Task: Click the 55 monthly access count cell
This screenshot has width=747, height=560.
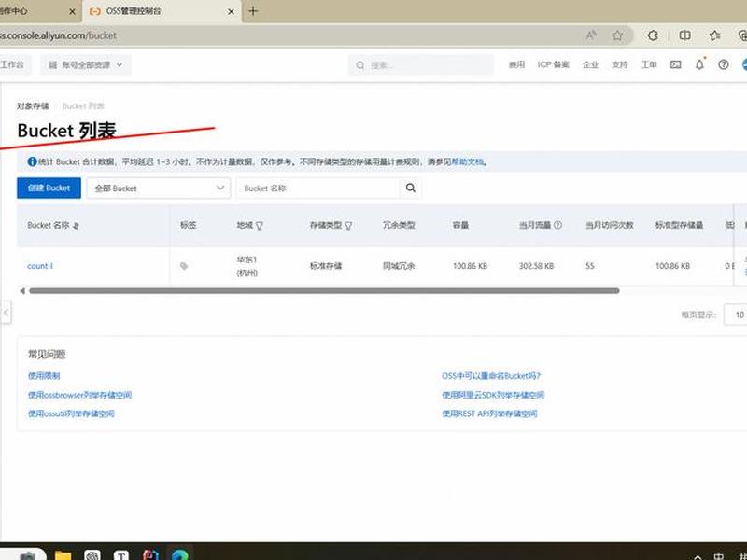Action: 590,266
